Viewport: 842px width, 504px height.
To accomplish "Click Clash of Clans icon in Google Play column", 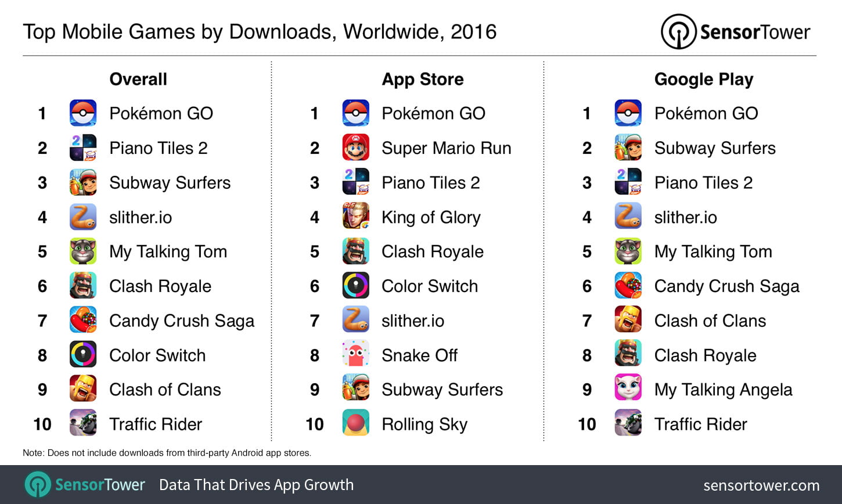I will coord(628,320).
